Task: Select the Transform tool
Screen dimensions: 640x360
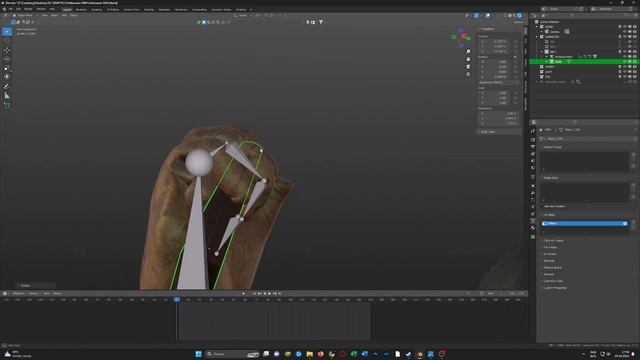Action: tap(7, 77)
